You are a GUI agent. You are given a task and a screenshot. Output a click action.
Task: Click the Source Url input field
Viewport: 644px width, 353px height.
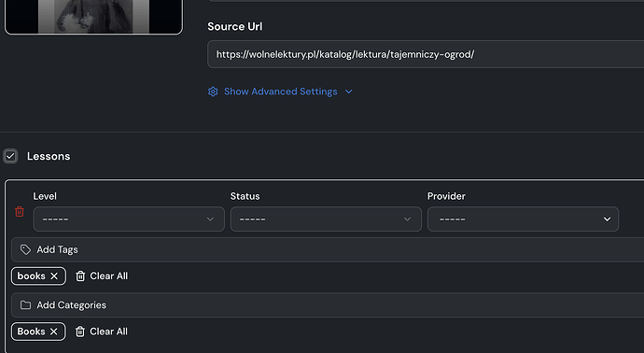pyautogui.click(x=426, y=54)
